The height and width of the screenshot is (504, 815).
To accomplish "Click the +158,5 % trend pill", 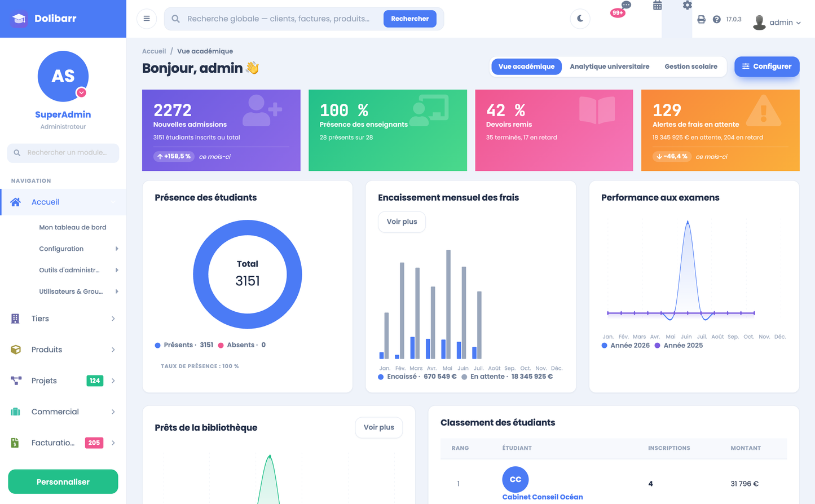I will (174, 156).
